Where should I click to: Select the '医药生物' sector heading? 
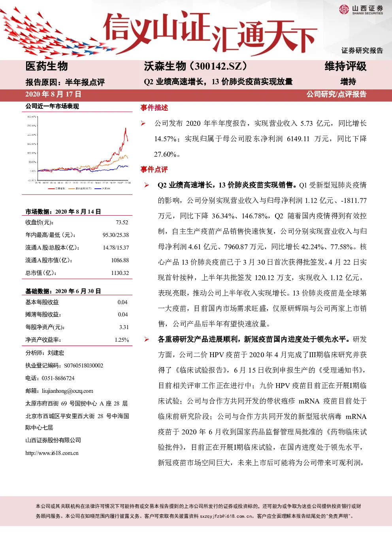pos(47,66)
